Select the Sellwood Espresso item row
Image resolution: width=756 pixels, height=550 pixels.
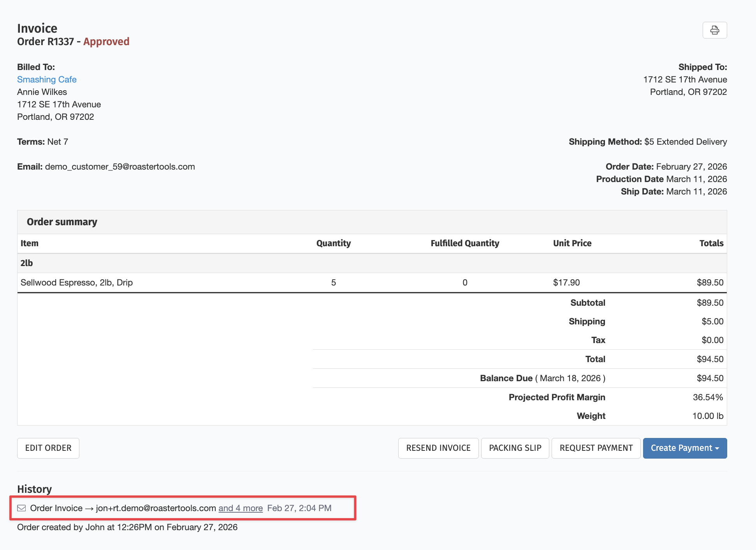pyautogui.click(x=77, y=282)
